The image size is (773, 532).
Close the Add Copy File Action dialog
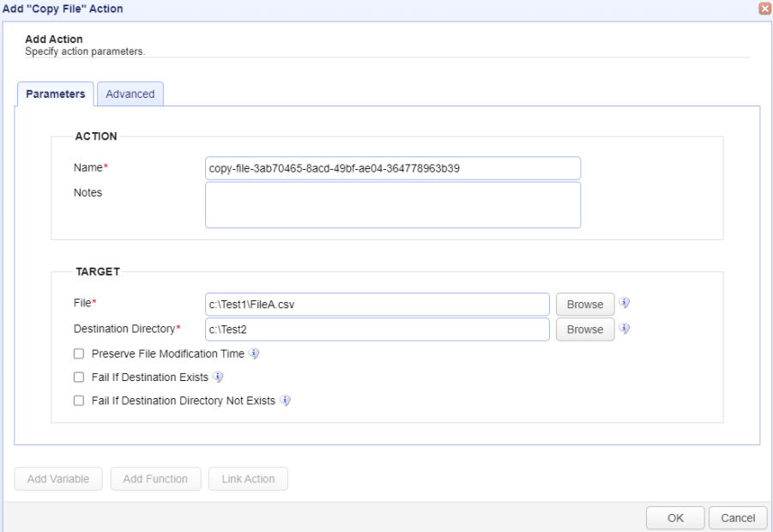tap(765, 9)
